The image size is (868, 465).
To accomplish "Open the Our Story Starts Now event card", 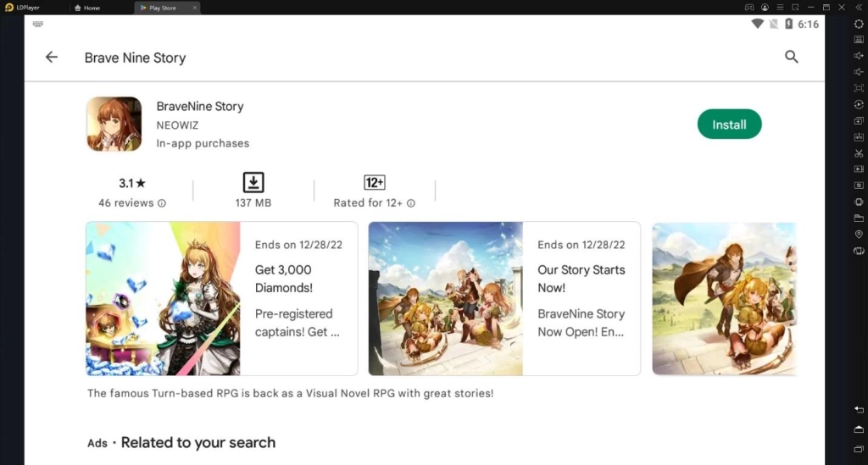I will (504, 299).
